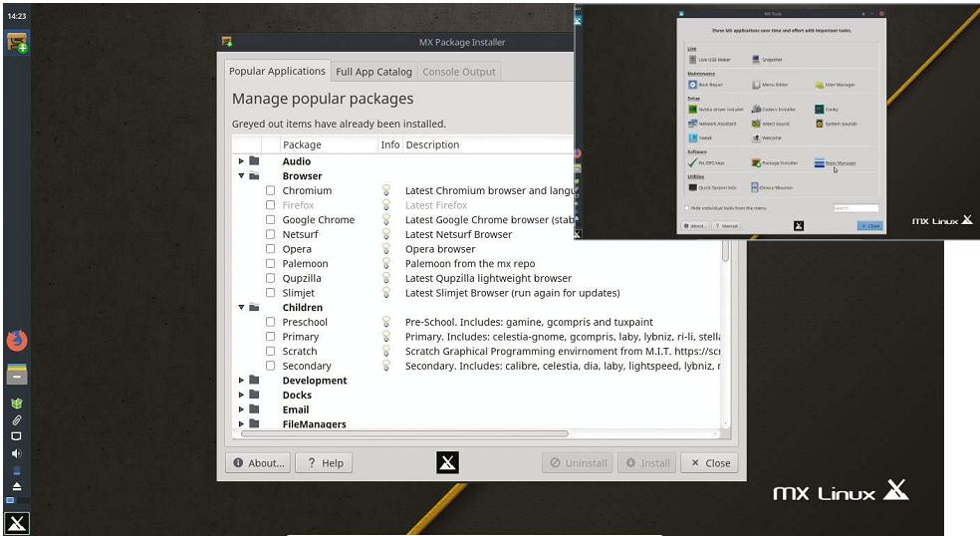Click the vertical scrollbar of package list

[x=726, y=251]
